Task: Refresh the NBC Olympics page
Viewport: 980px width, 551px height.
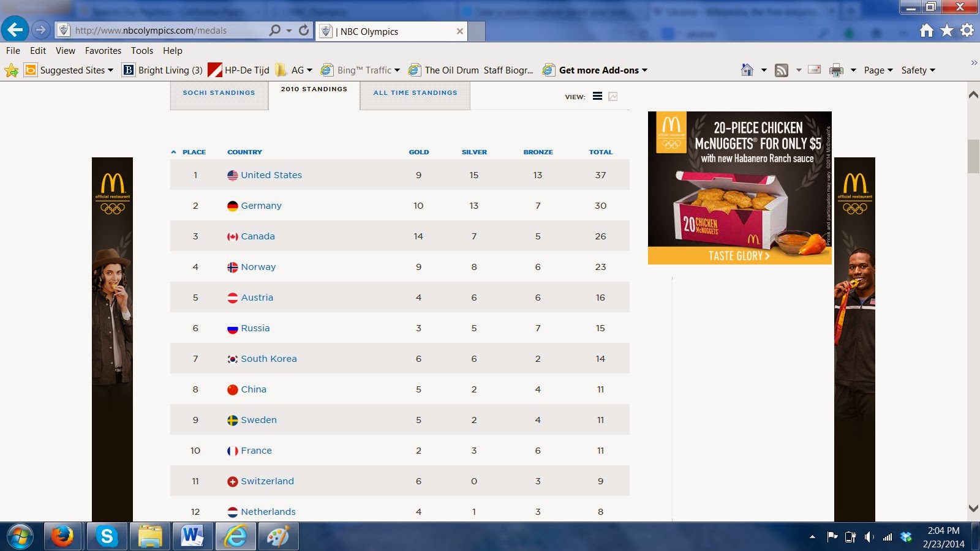Action: pyautogui.click(x=304, y=30)
